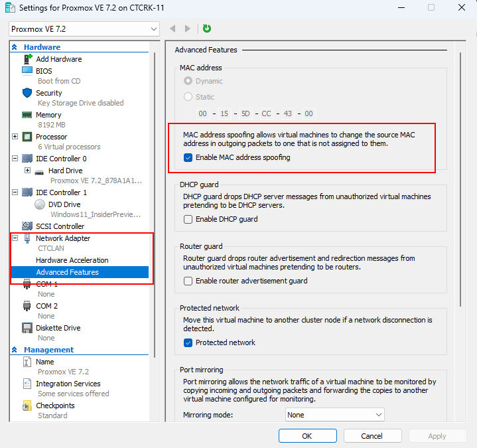Click the CTCLAN network name
Image resolution: width=477 pixels, height=448 pixels.
click(x=51, y=248)
